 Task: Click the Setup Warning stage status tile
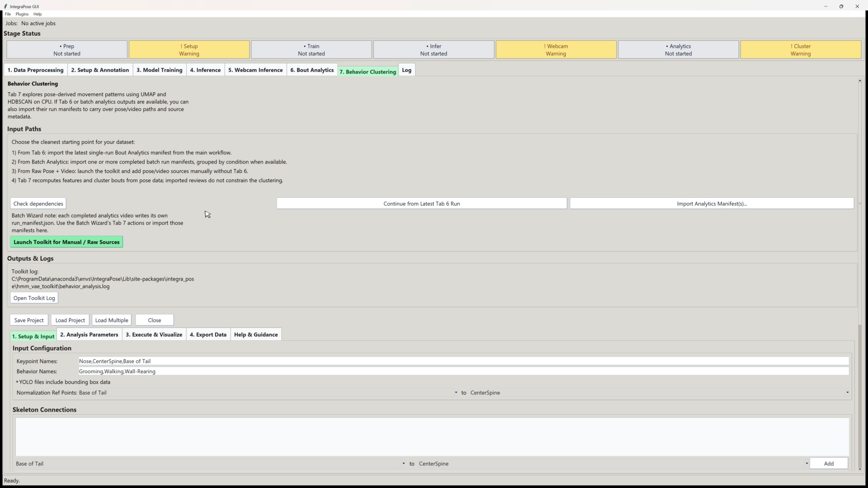coord(189,50)
